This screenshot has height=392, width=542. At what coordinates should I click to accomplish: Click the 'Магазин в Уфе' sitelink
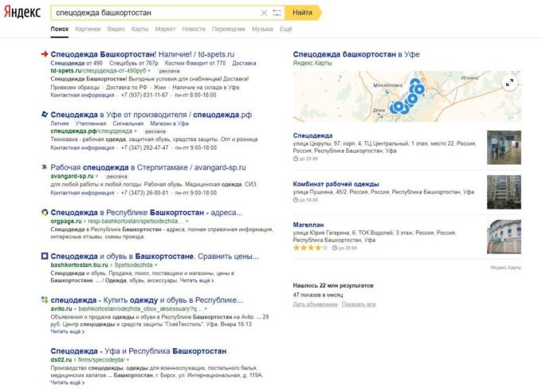pyautogui.click(x=169, y=123)
